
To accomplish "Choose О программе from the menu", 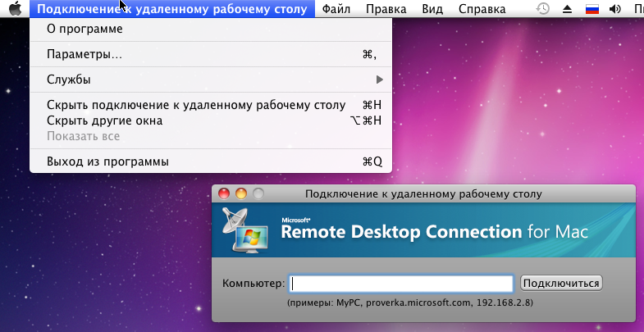I will pyautogui.click(x=211, y=30).
